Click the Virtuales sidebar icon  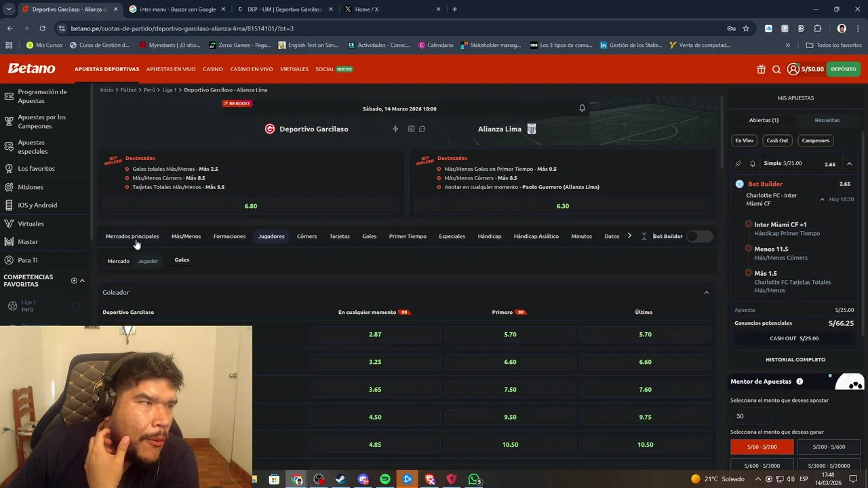(9, 224)
